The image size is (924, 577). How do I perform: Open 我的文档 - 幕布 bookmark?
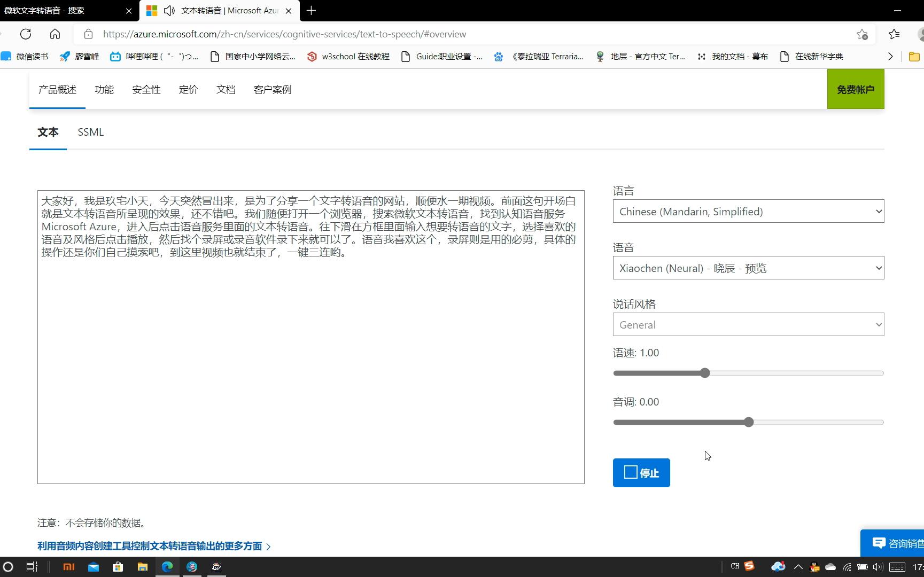point(733,56)
